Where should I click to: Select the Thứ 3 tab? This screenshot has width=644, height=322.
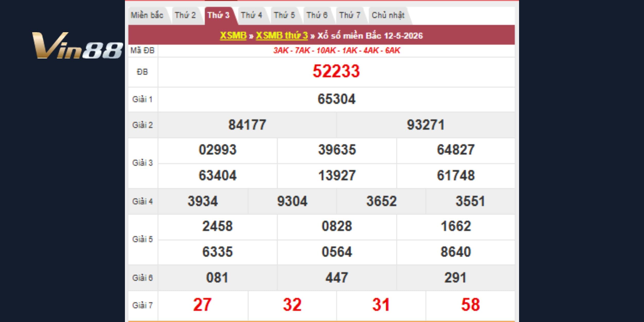218,15
